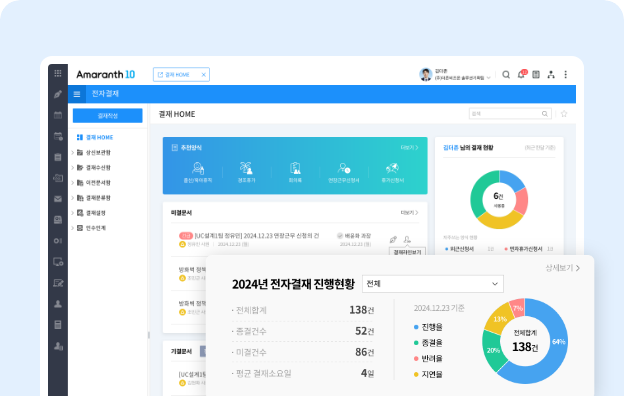
Task: Expand user profile dropdown arrow
Action: click(x=489, y=78)
